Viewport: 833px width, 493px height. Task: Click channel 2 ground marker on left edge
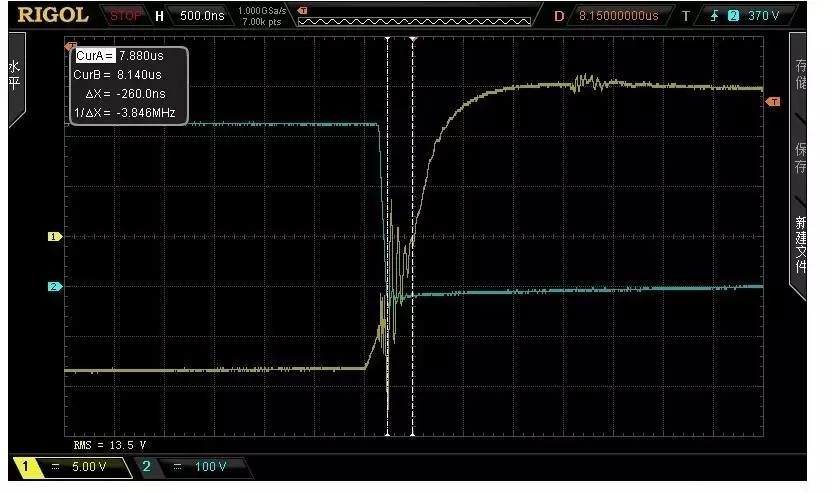tap(55, 287)
